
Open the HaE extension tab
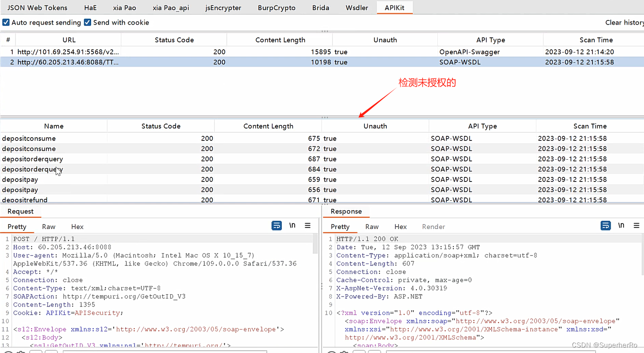click(x=90, y=8)
